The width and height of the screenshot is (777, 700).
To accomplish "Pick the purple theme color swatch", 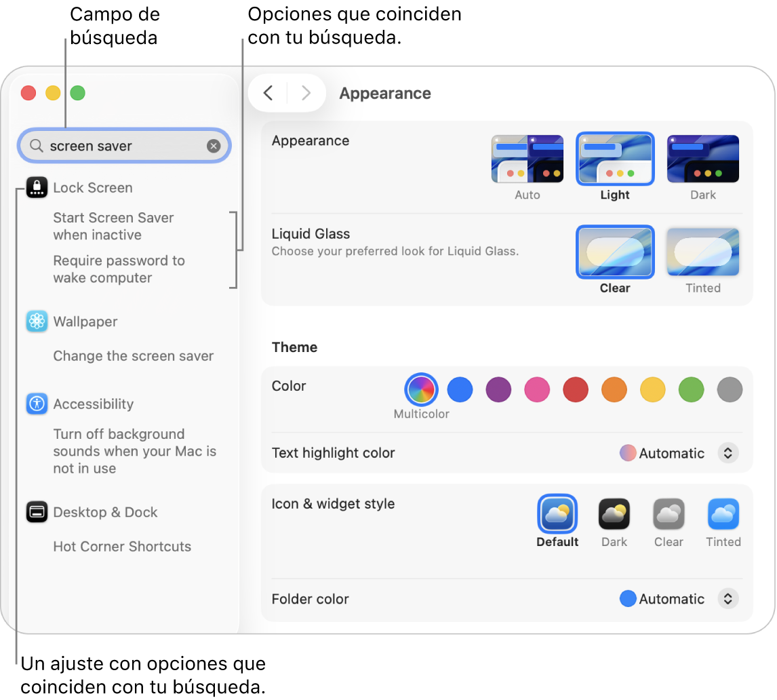I will pos(498,390).
